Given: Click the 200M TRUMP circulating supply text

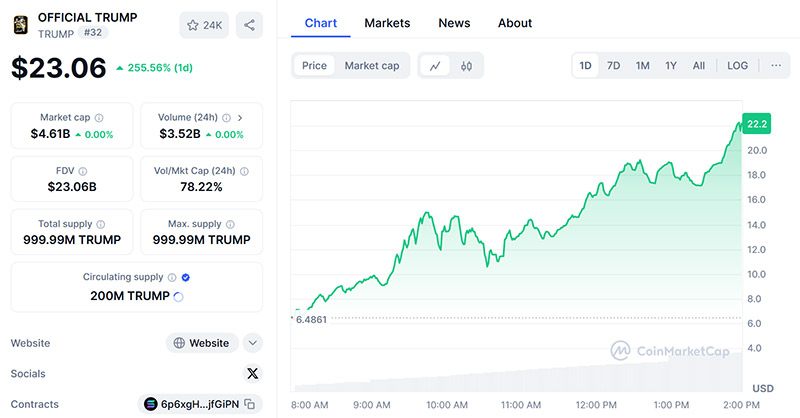Looking at the screenshot, I should [130, 296].
